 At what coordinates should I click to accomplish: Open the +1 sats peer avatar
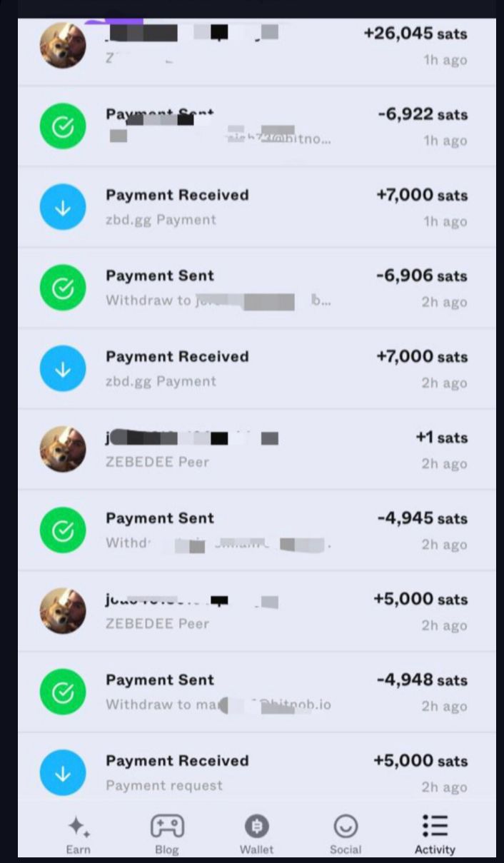[x=63, y=450]
